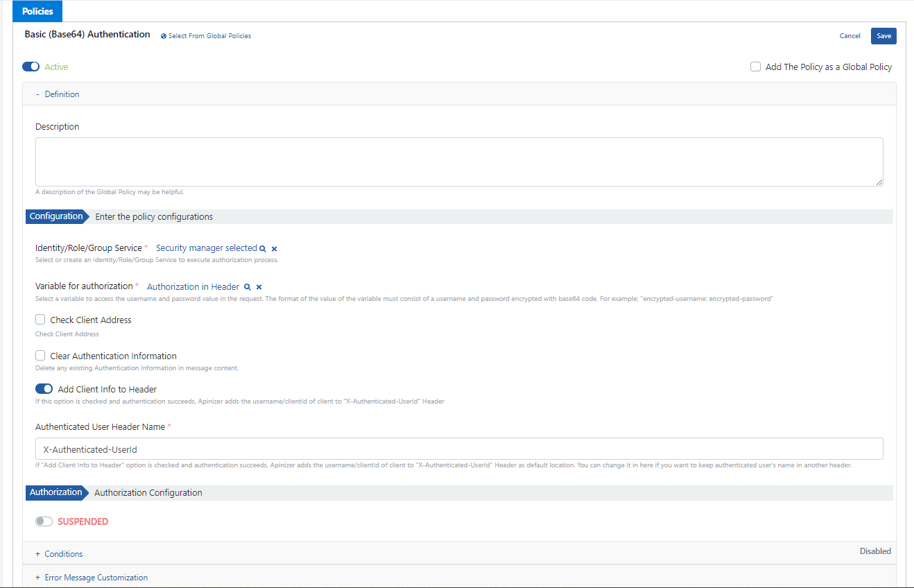
Task: Turn off Add Client Info to Header
Action: click(x=44, y=389)
